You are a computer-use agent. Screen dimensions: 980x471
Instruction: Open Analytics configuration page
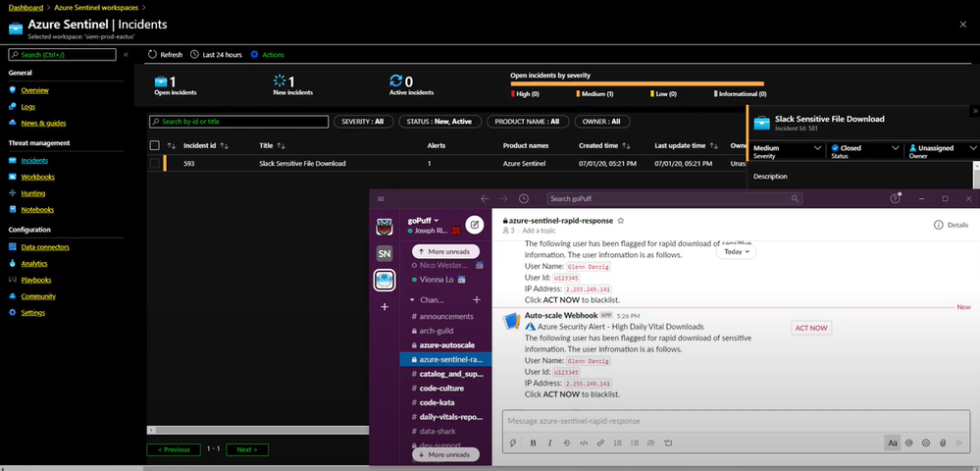(x=34, y=263)
